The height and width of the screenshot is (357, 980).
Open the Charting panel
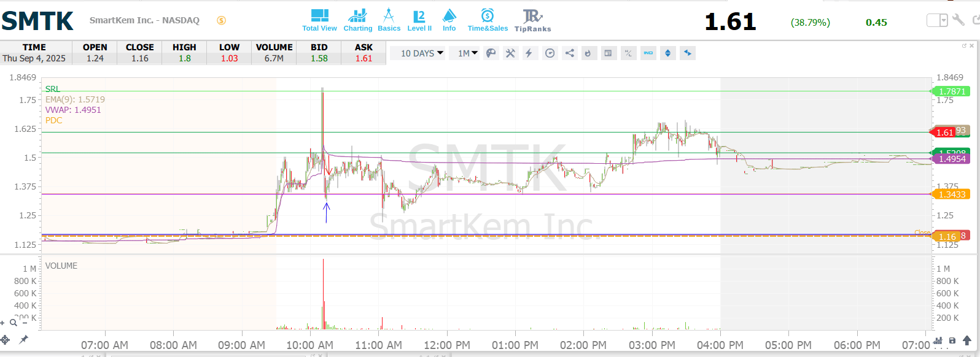click(357, 20)
